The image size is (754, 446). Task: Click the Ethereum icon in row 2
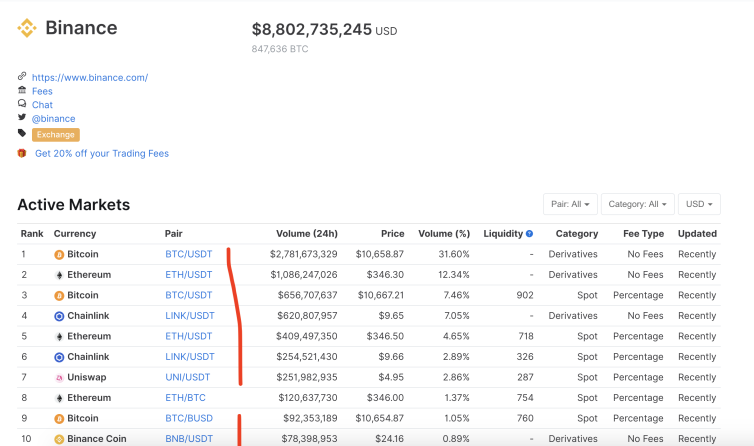59,275
